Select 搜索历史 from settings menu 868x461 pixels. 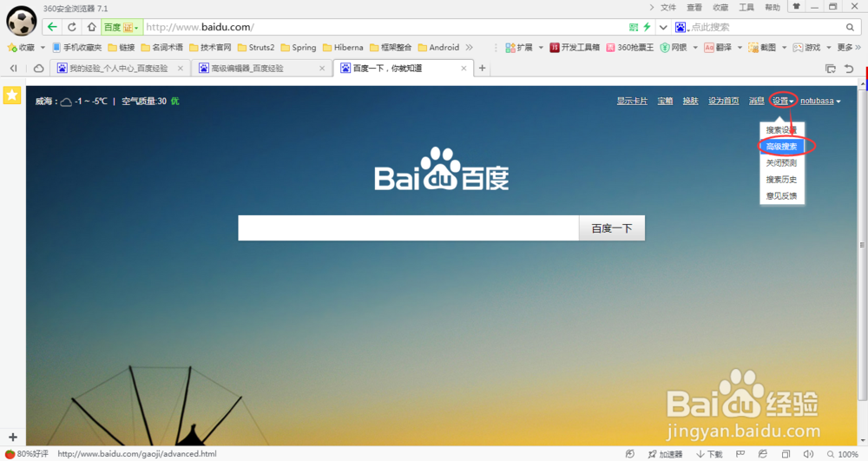(x=782, y=180)
